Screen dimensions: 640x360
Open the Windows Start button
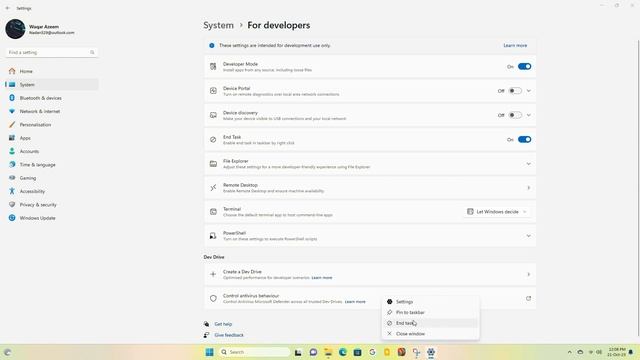209,352
